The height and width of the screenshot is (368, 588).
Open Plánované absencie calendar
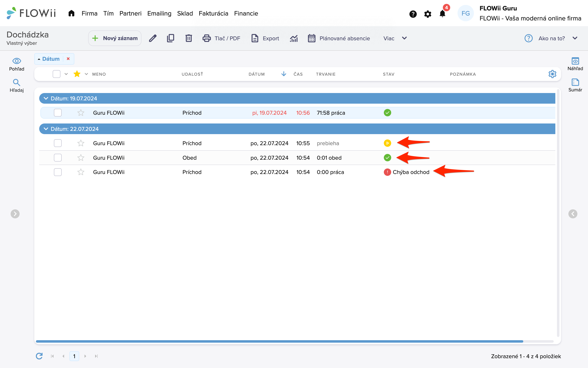[x=339, y=38]
